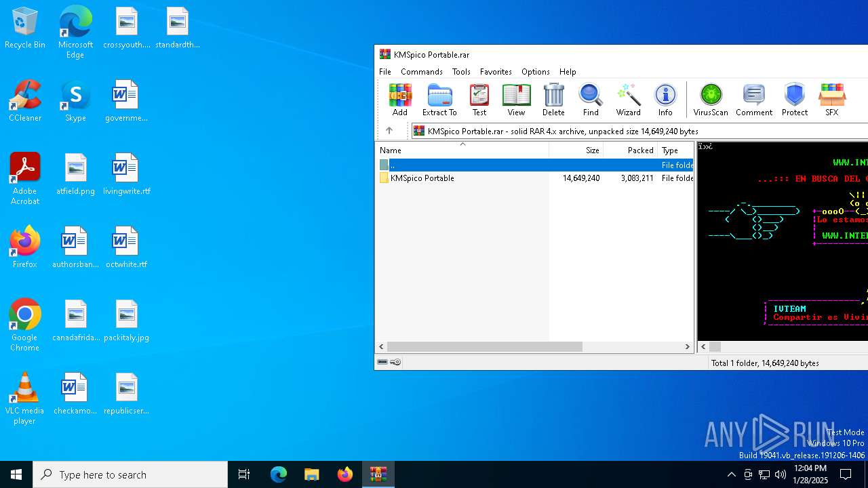Open the Wizard wand icon

628,100
